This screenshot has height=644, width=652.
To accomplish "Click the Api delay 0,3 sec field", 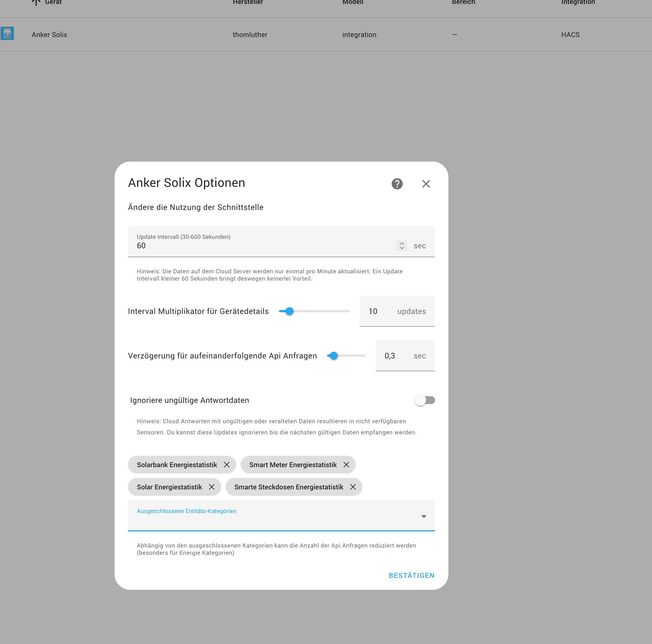I will (405, 356).
